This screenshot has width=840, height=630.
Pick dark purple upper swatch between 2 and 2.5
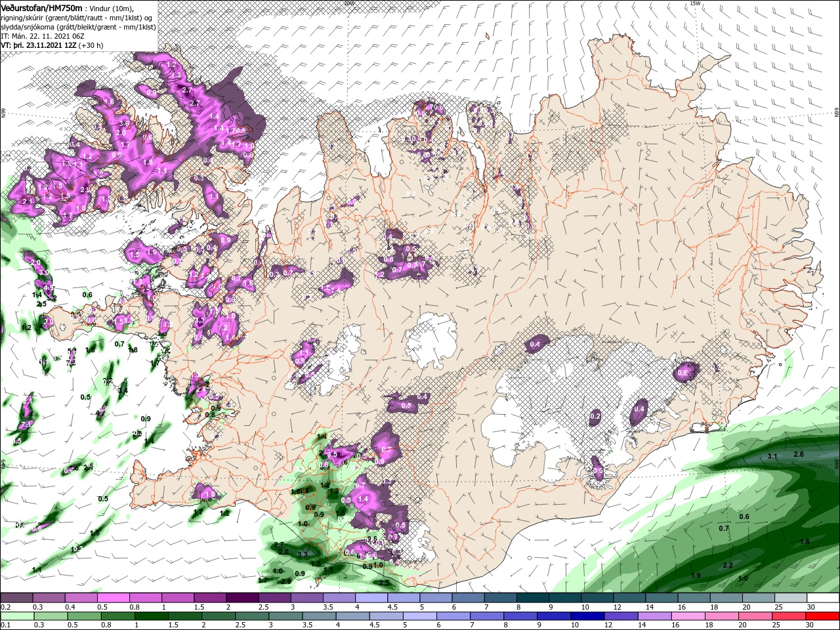click(242, 598)
